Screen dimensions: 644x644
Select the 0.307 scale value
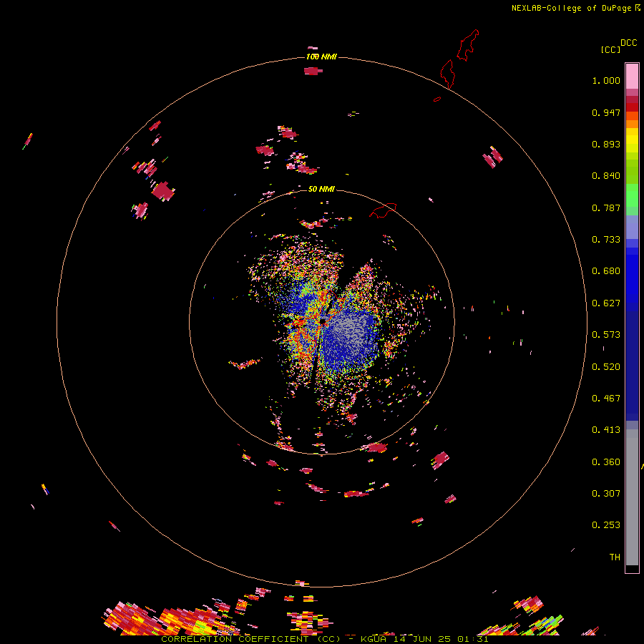[x=606, y=494]
